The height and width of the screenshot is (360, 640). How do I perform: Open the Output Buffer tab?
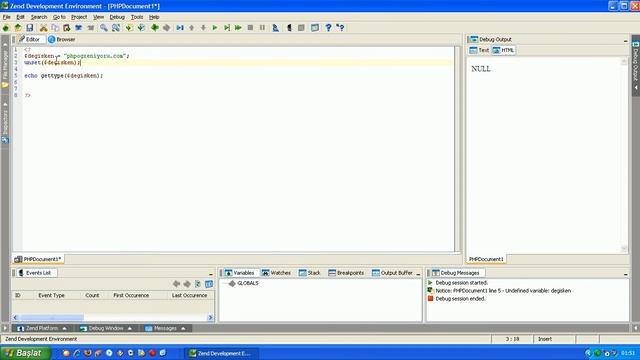[x=392, y=273]
